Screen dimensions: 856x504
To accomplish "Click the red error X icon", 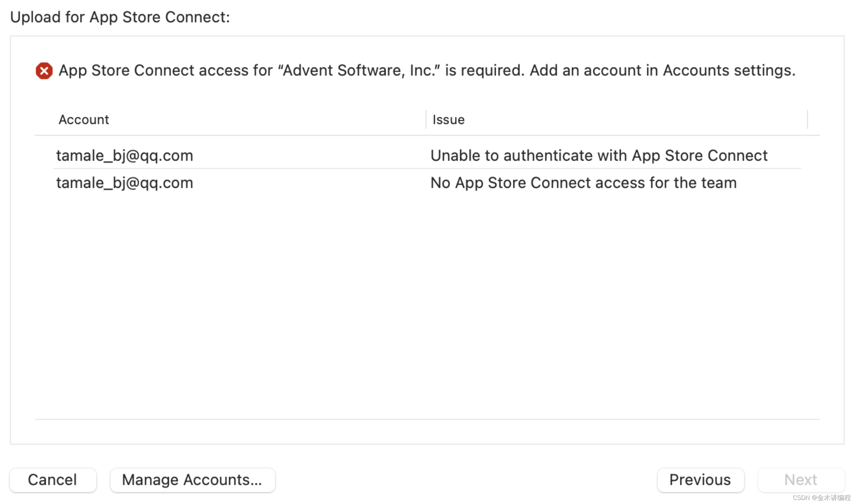I will (44, 71).
